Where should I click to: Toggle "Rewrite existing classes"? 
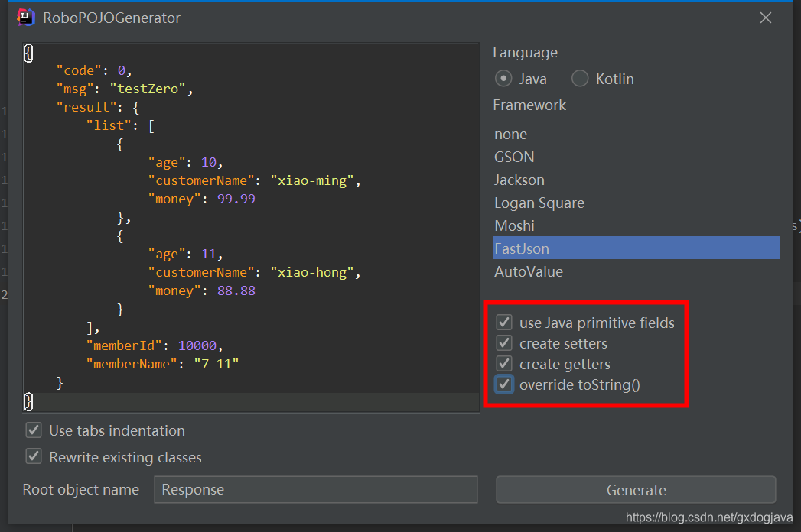point(33,456)
